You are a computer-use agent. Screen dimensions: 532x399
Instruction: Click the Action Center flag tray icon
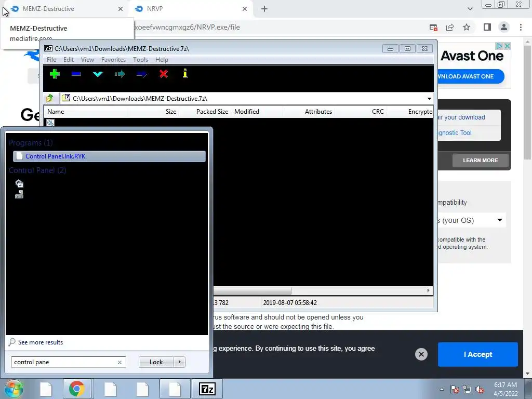pyautogui.click(x=455, y=390)
